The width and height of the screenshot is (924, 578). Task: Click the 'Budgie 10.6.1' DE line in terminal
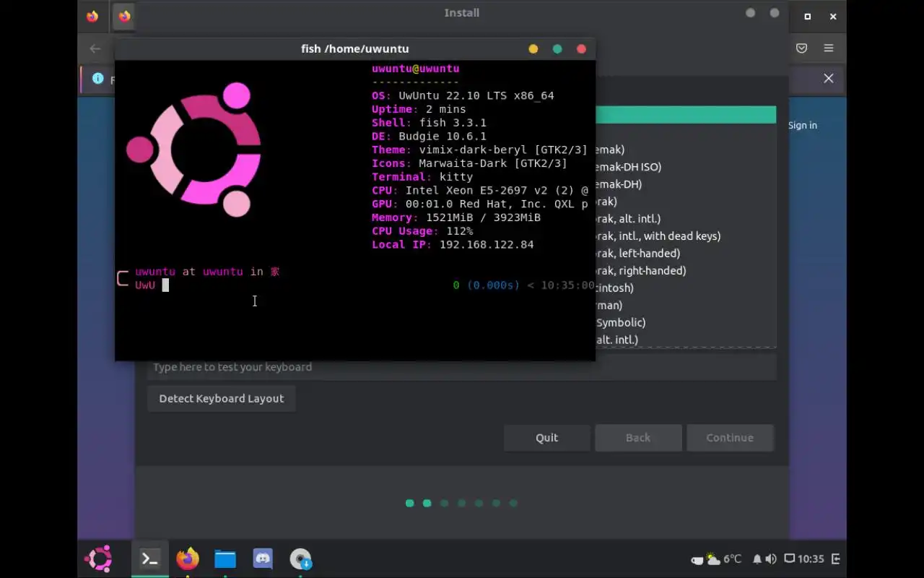(429, 136)
